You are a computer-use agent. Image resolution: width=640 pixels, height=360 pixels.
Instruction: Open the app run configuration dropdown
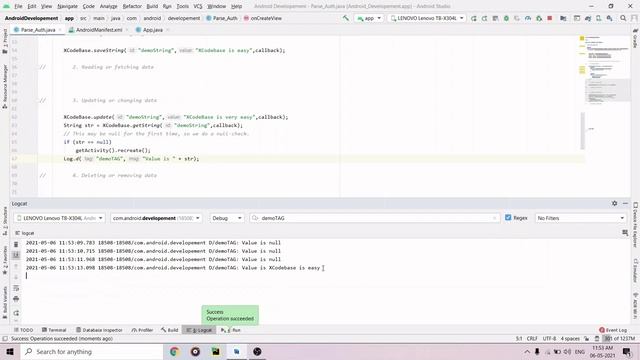click(369, 18)
